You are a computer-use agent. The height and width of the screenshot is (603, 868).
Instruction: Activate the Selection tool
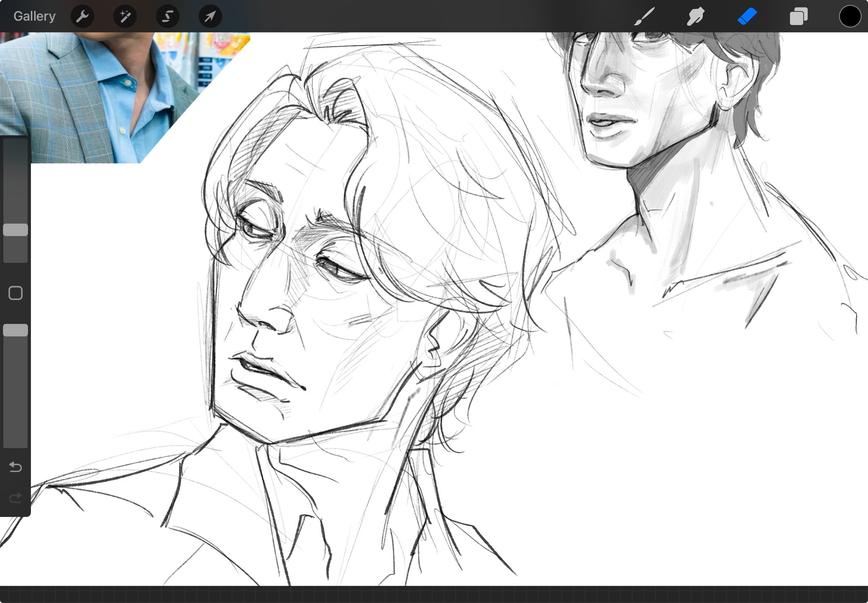coord(167,17)
